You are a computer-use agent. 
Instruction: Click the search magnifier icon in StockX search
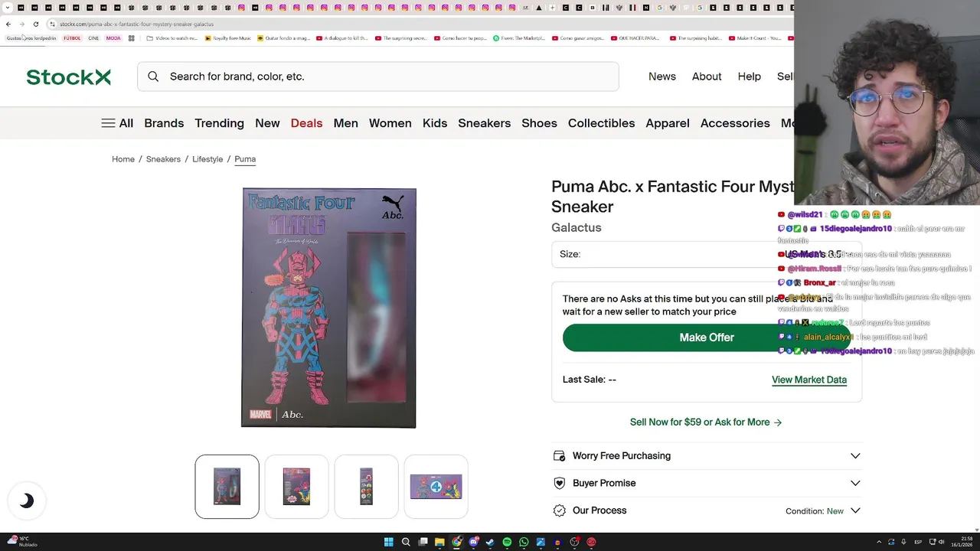click(x=153, y=77)
